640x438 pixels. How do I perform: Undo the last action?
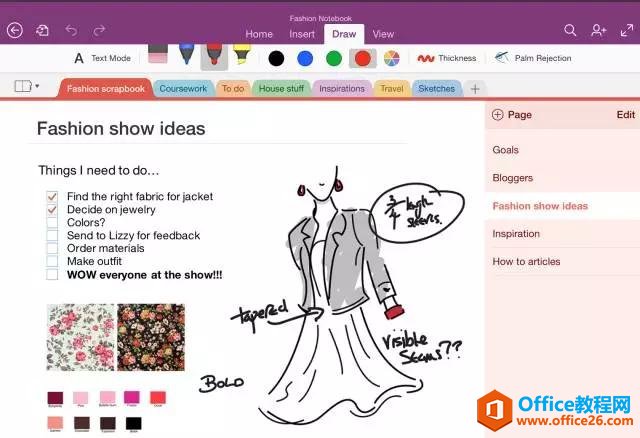coord(71,31)
